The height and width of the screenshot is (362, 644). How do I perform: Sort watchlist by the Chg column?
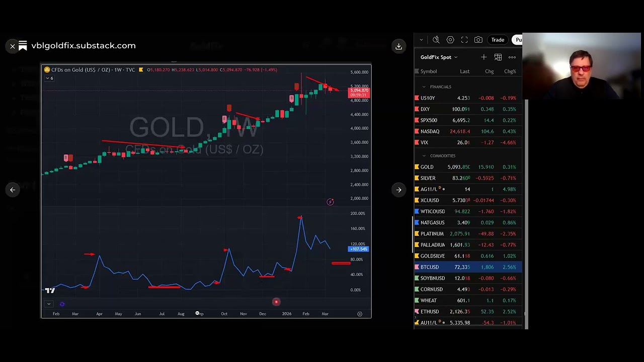pos(489,71)
